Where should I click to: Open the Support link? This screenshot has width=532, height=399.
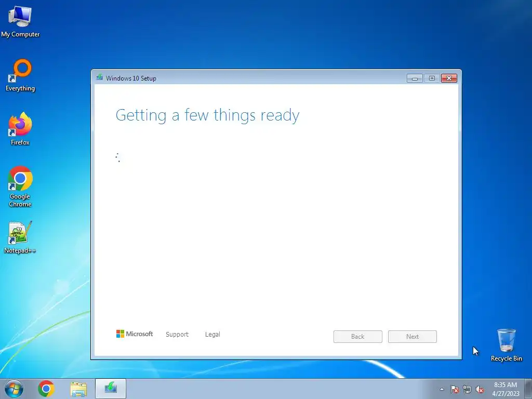click(x=177, y=334)
